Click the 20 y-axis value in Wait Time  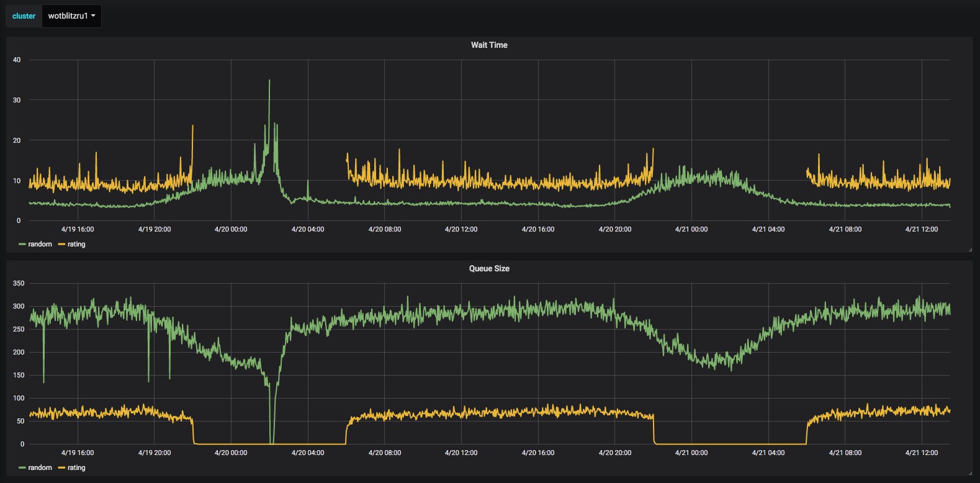pyautogui.click(x=17, y=140)
